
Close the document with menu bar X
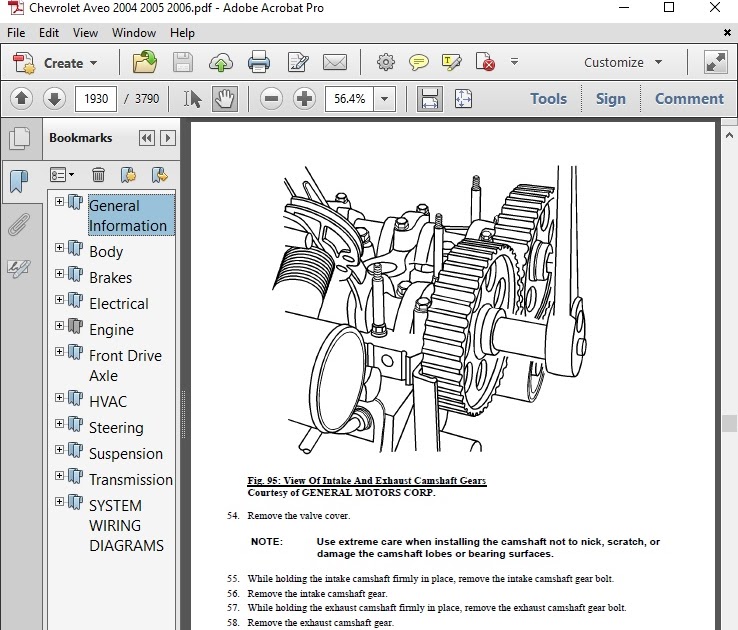click(727, 33)
